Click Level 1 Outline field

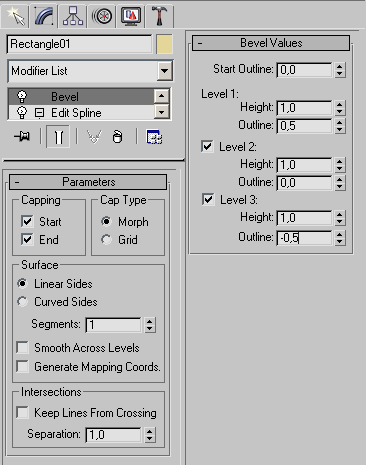point(305,126)
